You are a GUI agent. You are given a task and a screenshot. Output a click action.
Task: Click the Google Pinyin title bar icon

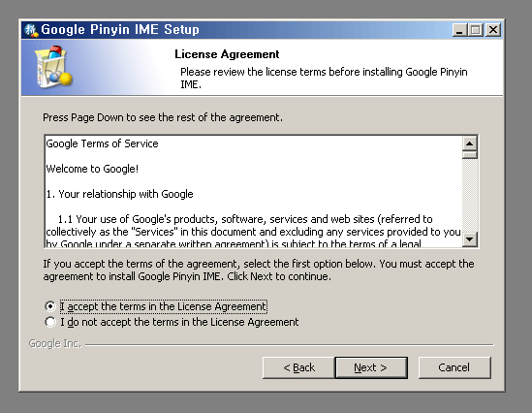31,30
